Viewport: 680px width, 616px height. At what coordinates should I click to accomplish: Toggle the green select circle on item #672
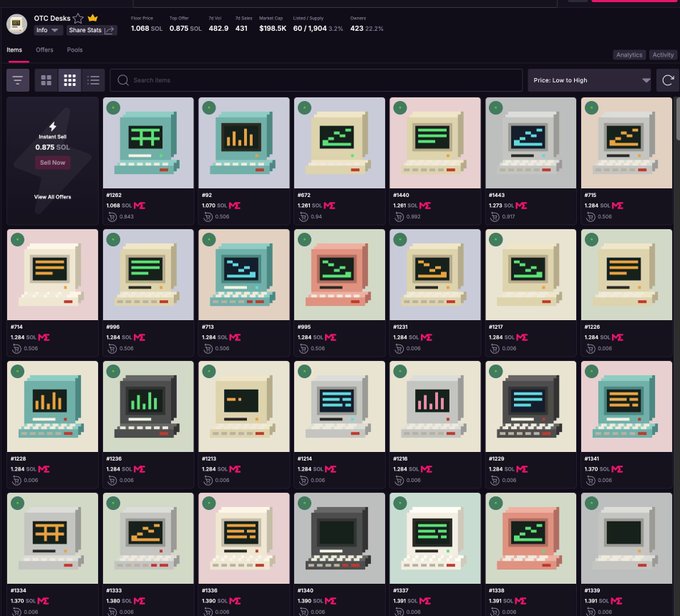coord(304,108)
